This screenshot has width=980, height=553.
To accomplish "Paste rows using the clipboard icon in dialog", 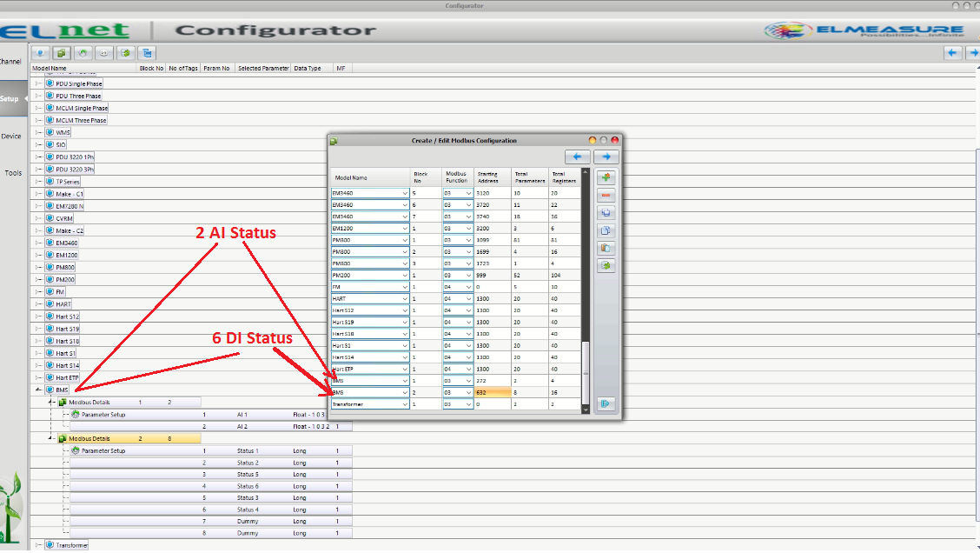I will click(606, 248).
